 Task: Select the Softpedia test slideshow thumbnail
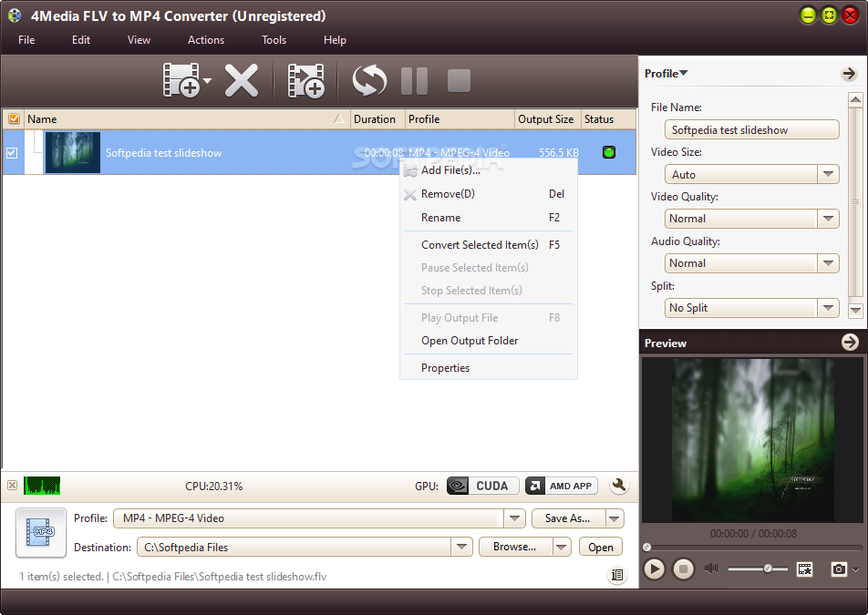point(73,153)
